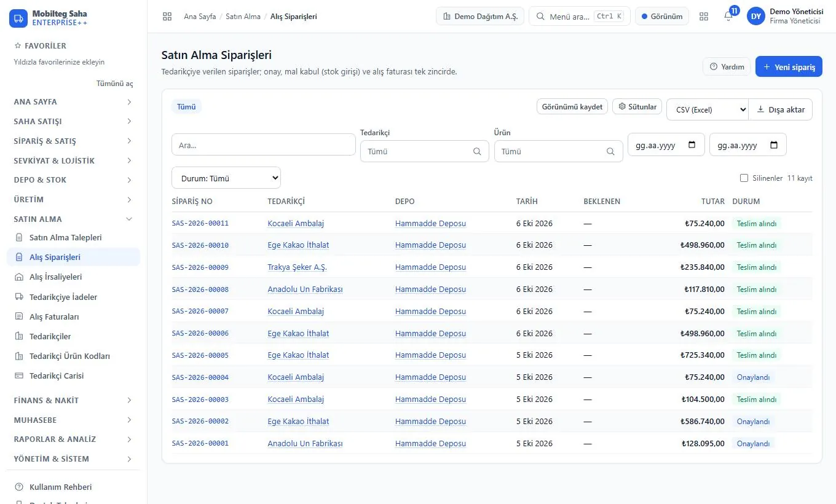The image size is (836, 504).
Task: Collapse the SATIN ALMA sidebar section
Action: 73,219
